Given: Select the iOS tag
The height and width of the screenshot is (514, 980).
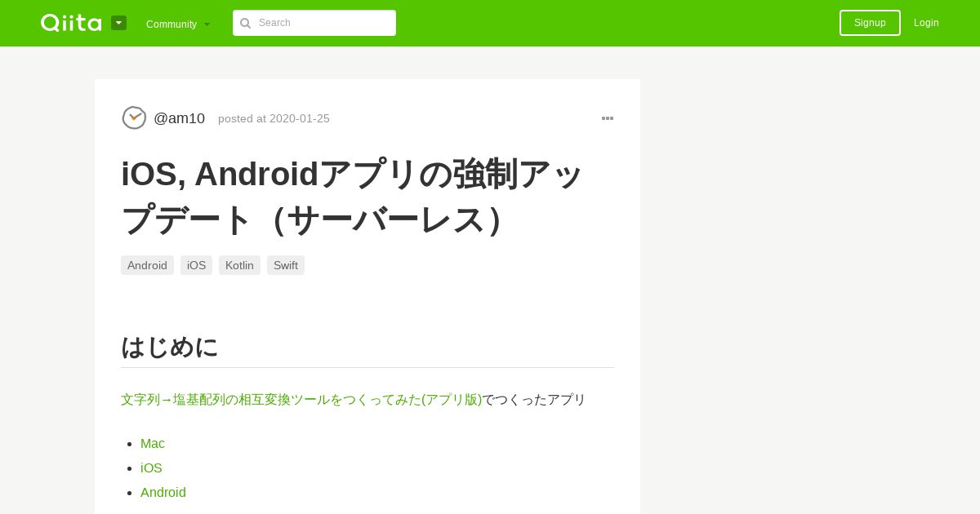Looking at the screenshot, I should [x=196, y=265].
